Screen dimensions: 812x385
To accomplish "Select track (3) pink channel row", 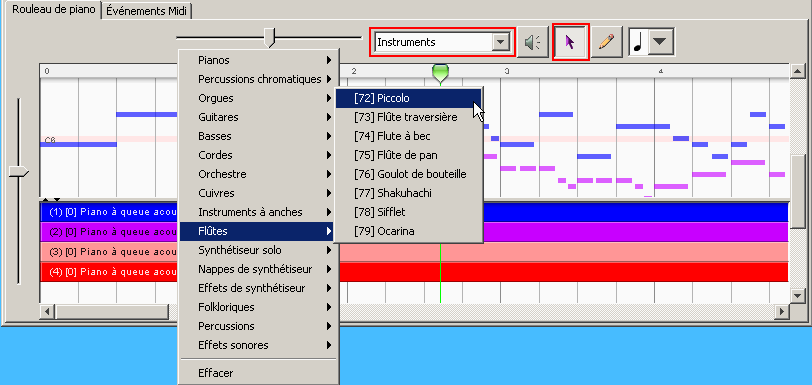I will (x=414, y=252).
